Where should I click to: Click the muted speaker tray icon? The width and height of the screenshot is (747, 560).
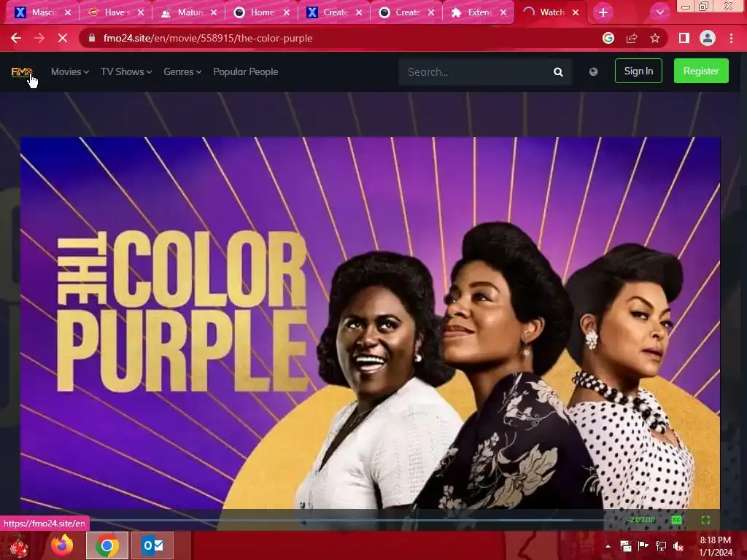(678, 546)
